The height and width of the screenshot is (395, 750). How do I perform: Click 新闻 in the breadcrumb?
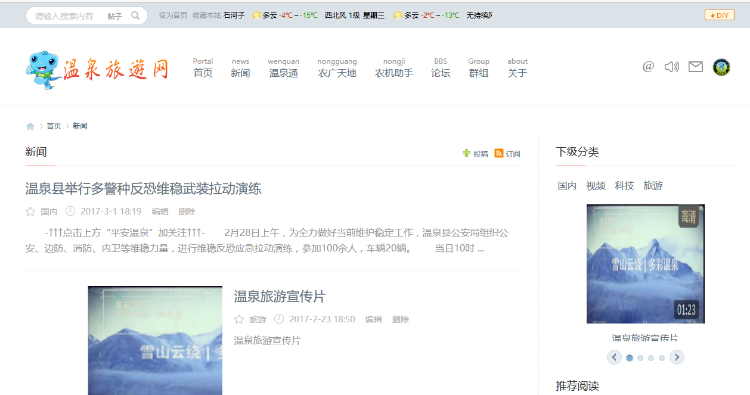click(80, 126)
